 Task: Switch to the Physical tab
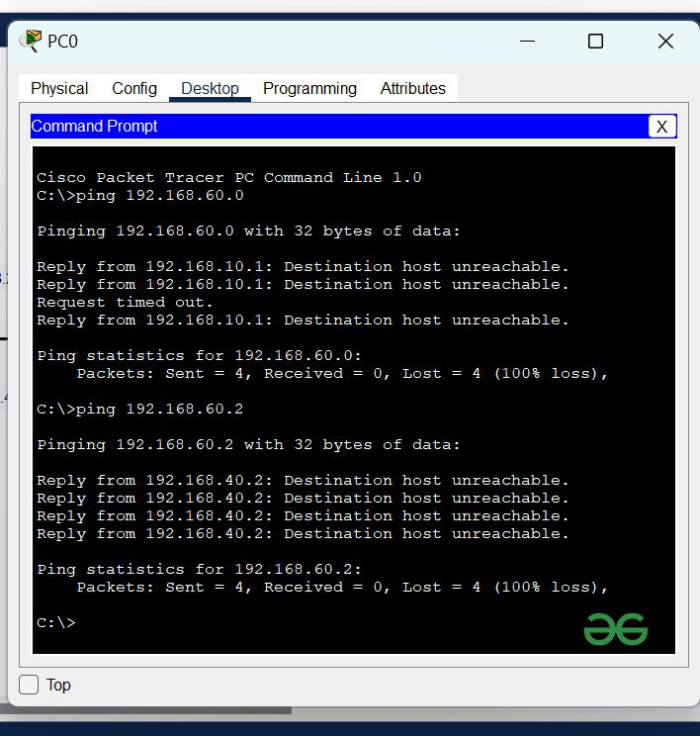tap(59, 88)
